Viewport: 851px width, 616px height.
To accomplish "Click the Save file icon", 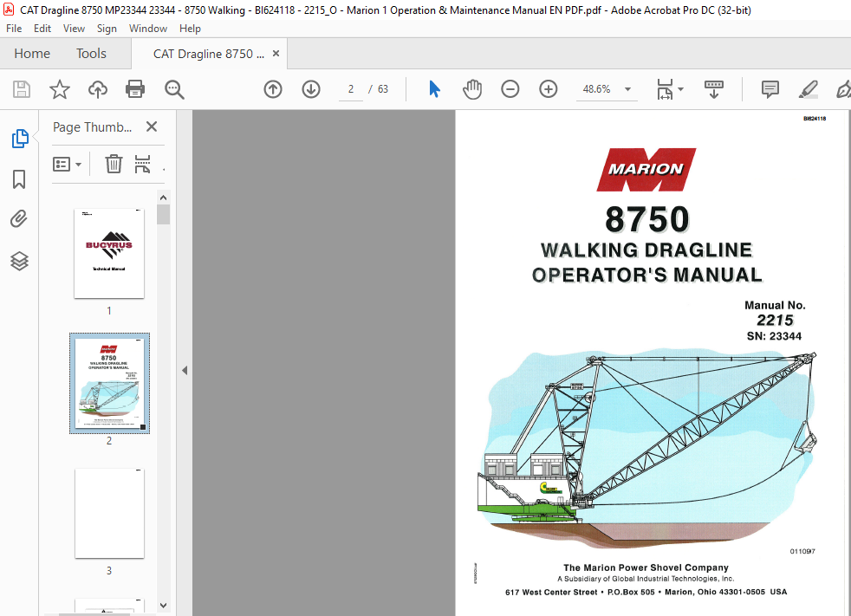I will 21,89.
